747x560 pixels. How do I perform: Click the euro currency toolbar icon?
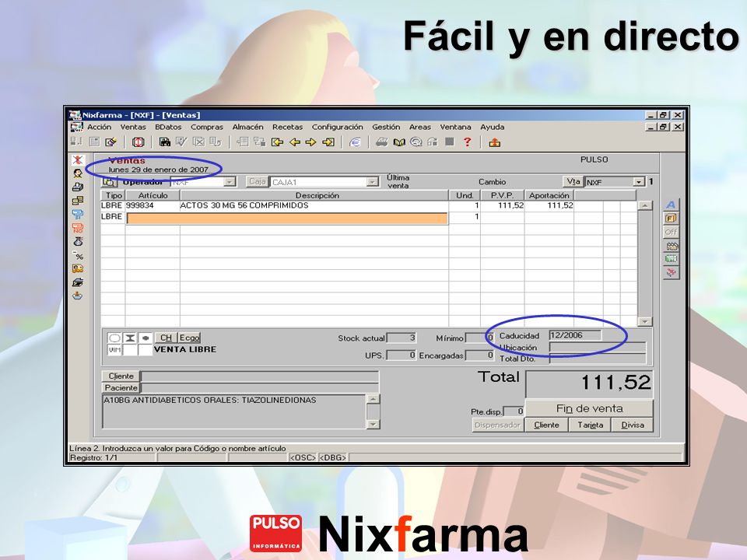click(x=355, y=142)
